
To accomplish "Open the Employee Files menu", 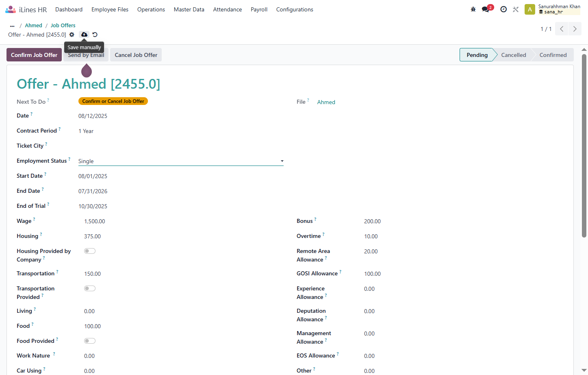I will click(110, 9).
